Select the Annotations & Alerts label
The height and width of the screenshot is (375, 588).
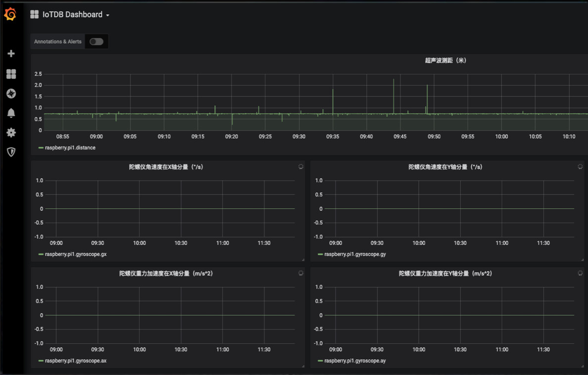(x=57, y=41)
